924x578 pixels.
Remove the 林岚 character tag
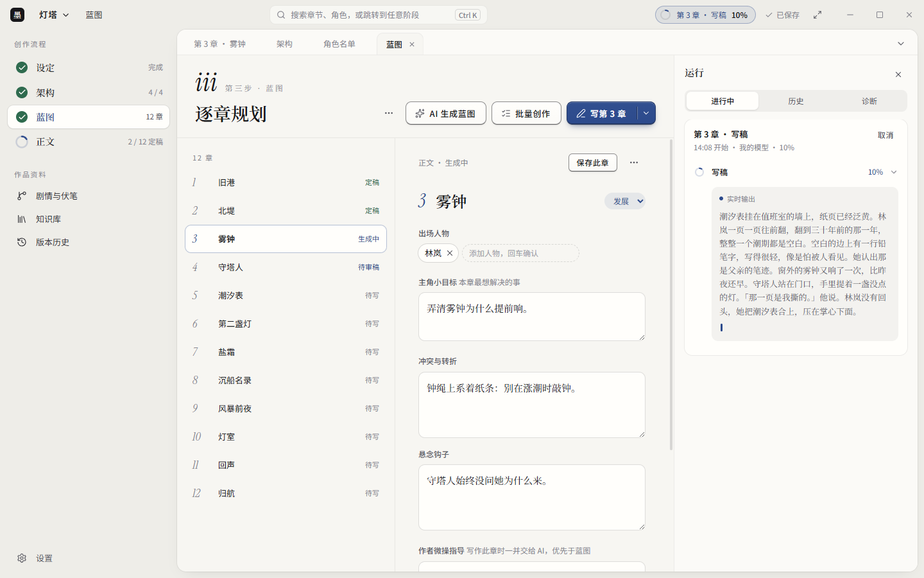(x=450, y=253)
